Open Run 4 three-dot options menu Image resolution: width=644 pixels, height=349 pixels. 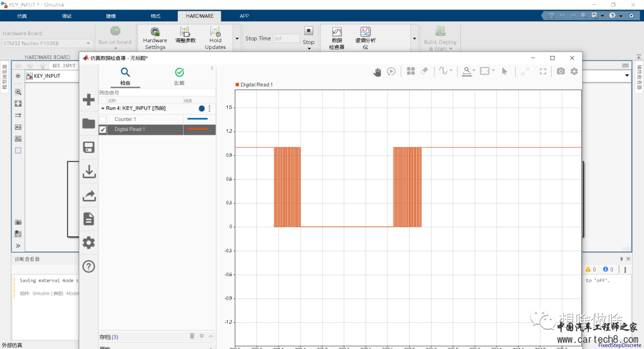pos(209,108)
